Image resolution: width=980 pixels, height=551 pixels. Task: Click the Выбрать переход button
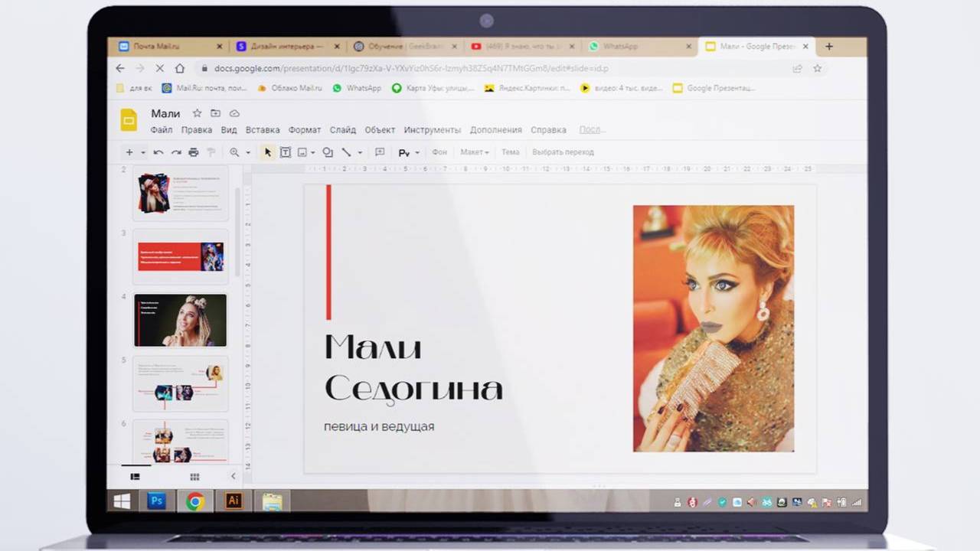point(563,152)
